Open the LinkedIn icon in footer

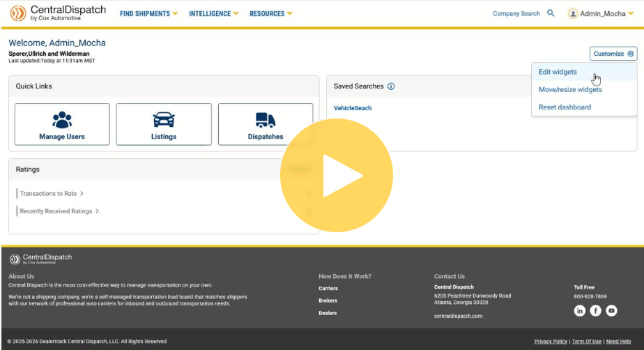pos(579,311)
